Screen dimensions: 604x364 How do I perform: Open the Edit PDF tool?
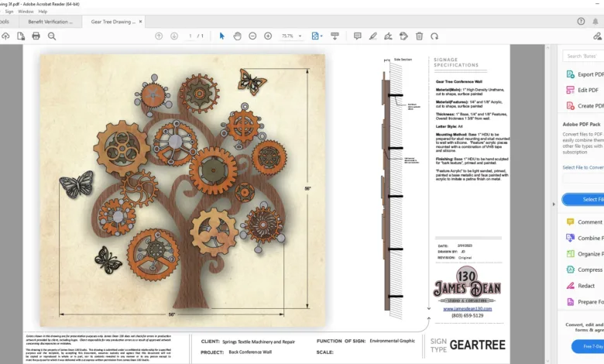583,90
